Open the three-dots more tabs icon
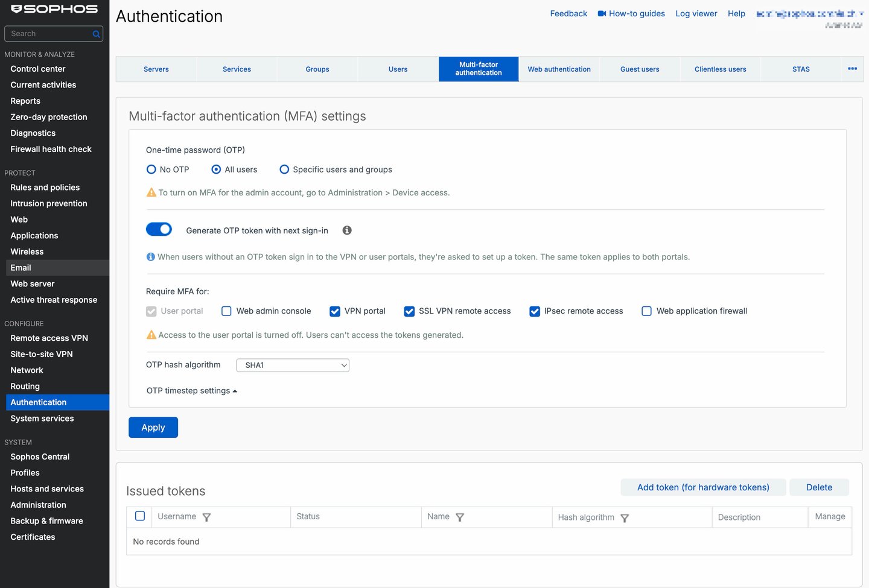Image resolution: width=869 pixels, height=588 pixels. click(852, 69)
